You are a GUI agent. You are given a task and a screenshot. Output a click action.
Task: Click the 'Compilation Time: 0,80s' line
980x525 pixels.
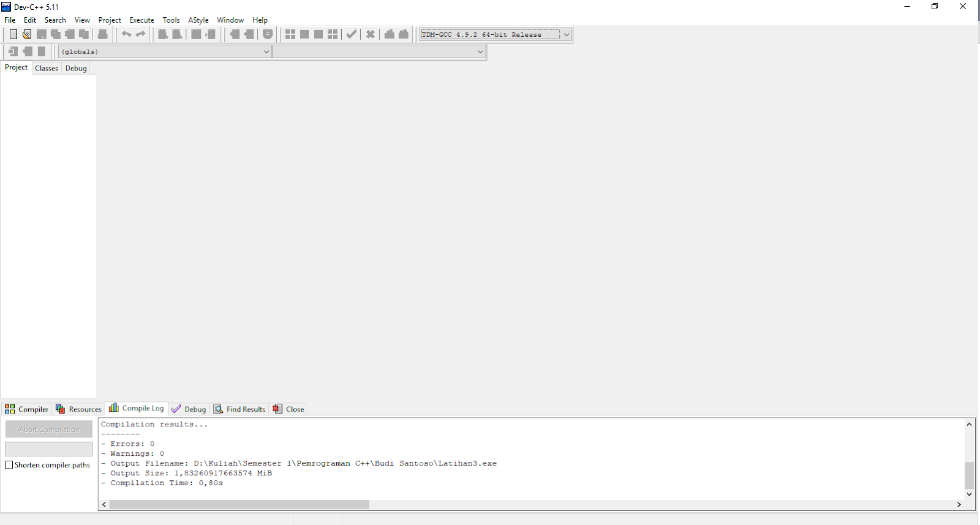[x=162, y=483]
